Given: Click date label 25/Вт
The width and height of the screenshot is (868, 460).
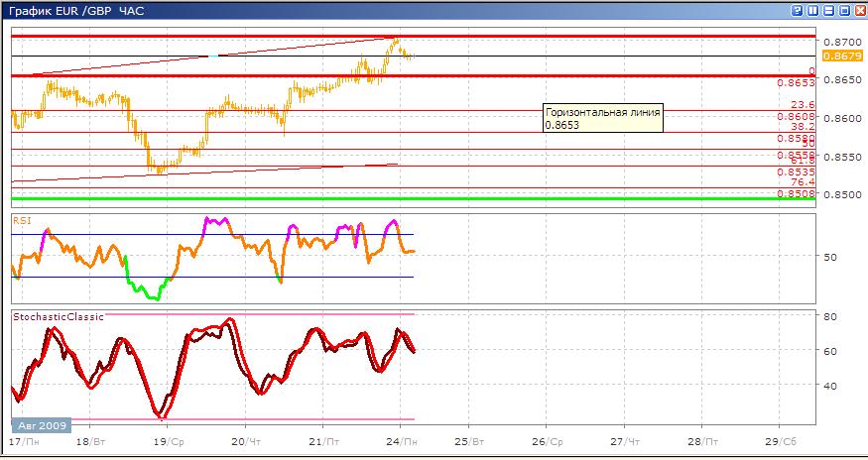Looking at the screenshot, I should [x=469, y=442].
